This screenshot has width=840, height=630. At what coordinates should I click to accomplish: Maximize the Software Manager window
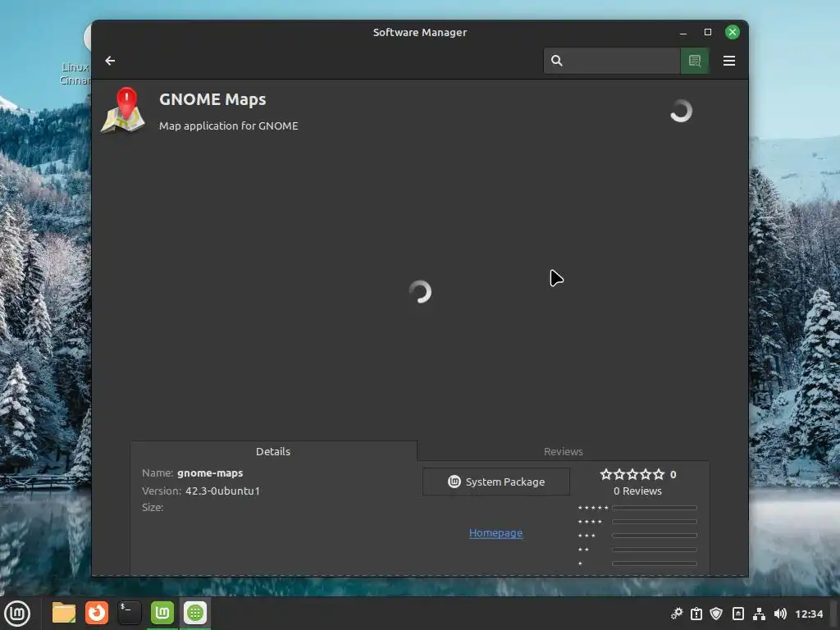pos(708,32)
